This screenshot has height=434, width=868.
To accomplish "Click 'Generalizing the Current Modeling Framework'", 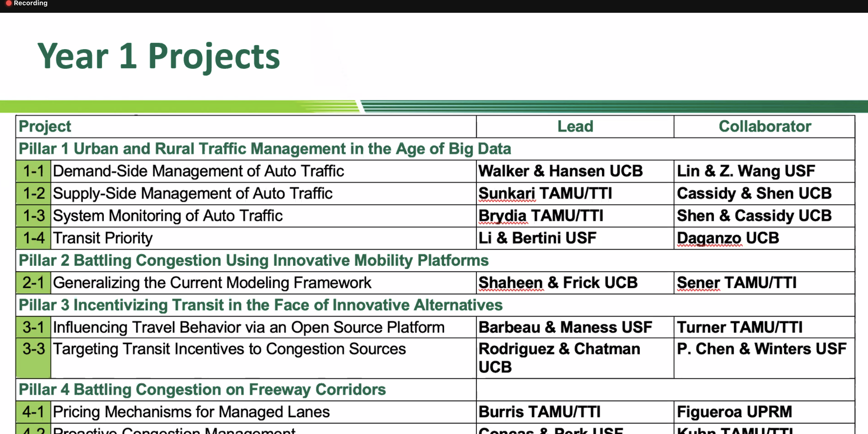I will coord(212,282).
